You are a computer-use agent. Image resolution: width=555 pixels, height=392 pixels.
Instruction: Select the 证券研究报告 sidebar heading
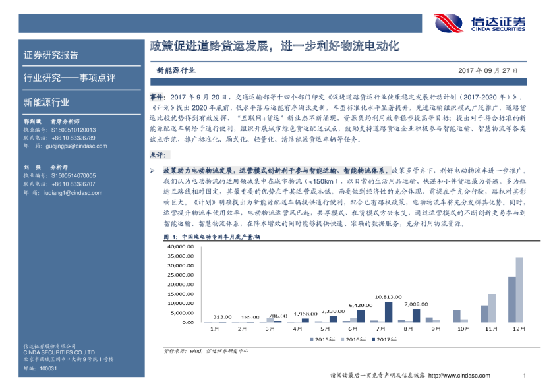click(x=51, y=55)
